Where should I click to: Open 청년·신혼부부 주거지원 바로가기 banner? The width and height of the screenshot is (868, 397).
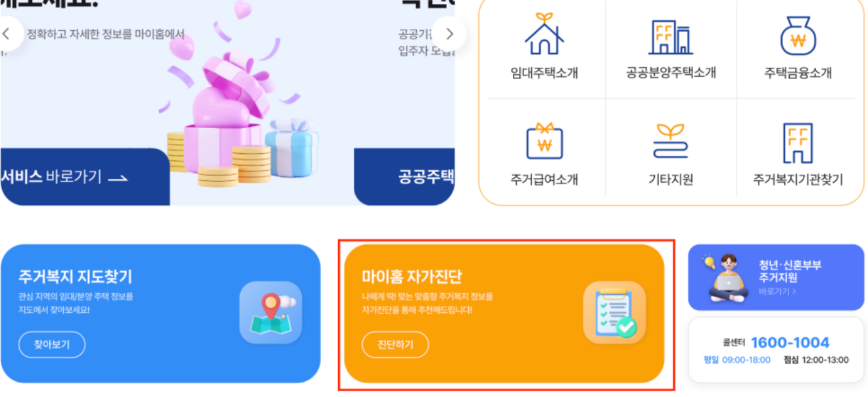point(776,277)
